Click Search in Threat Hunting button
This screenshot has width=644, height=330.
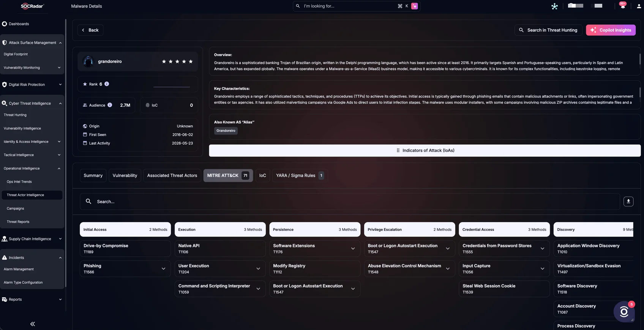point(548,30)
